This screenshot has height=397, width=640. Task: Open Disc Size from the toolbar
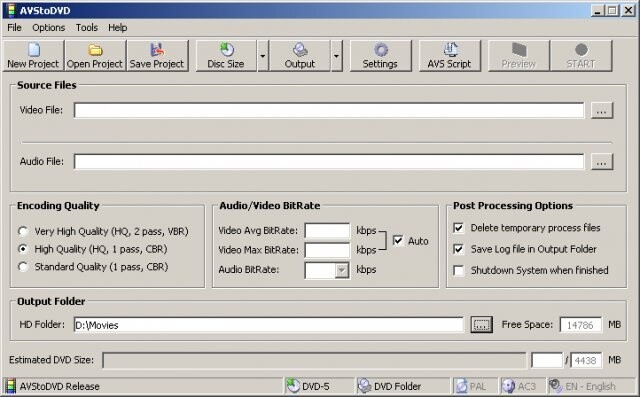coord(226,55)
